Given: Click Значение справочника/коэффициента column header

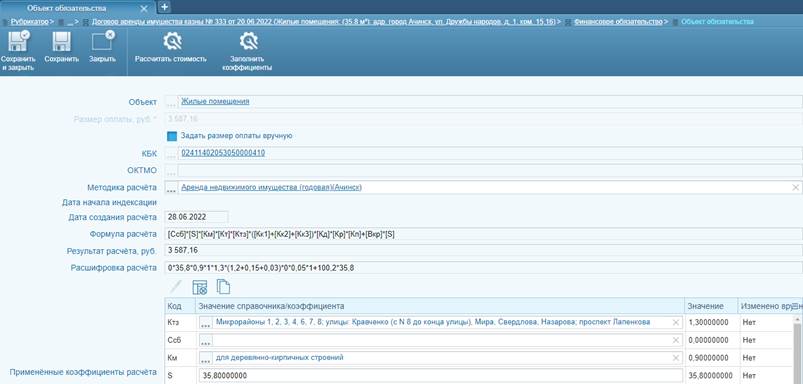Looking at the screenshot, I should click(440, 306).
